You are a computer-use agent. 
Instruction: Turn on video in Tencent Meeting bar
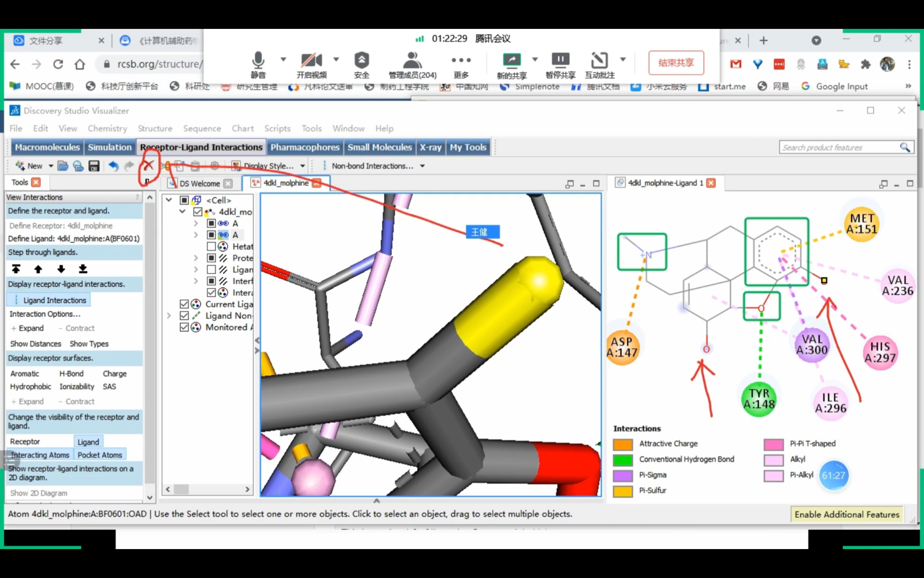click(311, 65)
